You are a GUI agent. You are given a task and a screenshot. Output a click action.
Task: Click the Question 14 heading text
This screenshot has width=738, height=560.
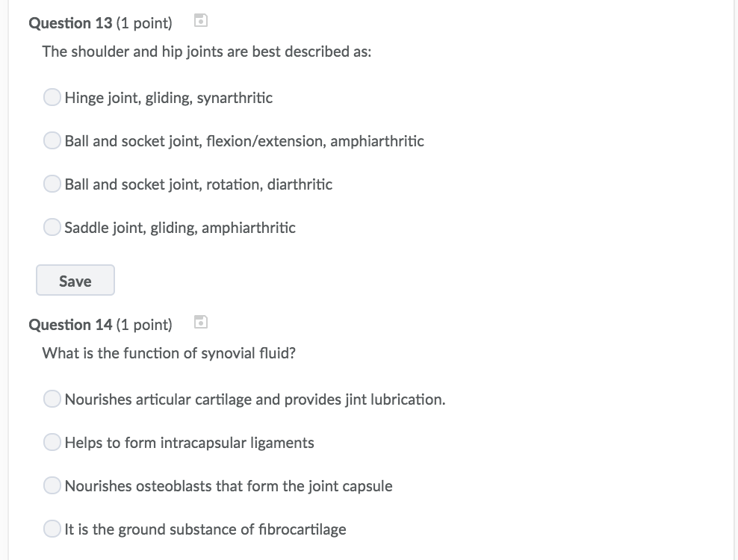pos(71,325)
